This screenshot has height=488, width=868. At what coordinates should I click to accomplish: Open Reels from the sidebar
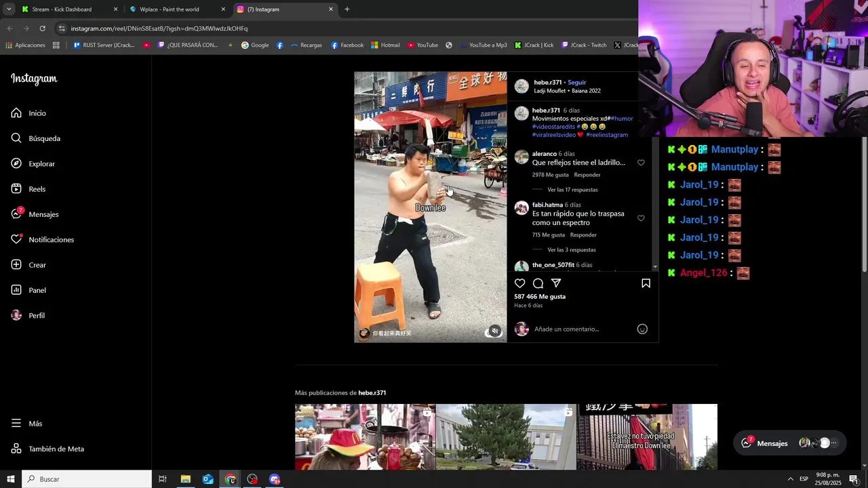click(x=28, y=189)
